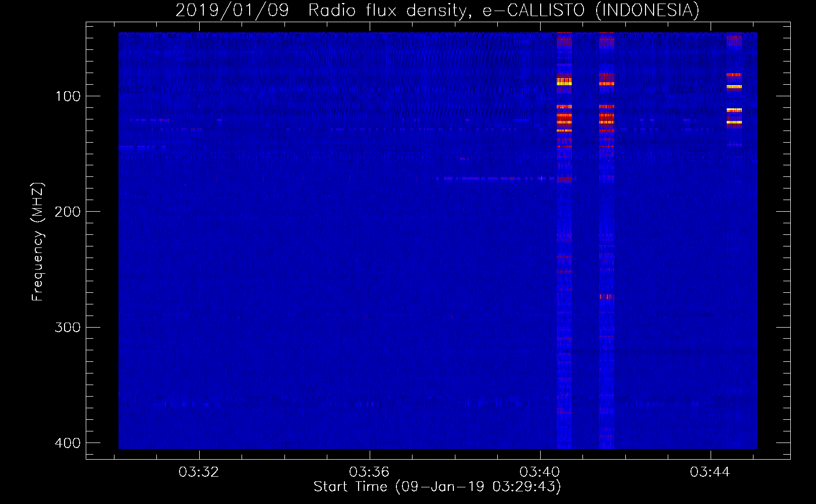816x504 pixels.
Task: Click the 03:40 time tick label
Action: (x=540, y=472)
